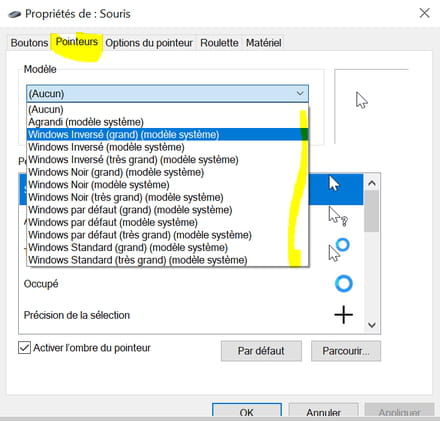This screenshot has height=421, width=440.
Task: Choose the precision crosshair cursor icon
Action: 343,315
